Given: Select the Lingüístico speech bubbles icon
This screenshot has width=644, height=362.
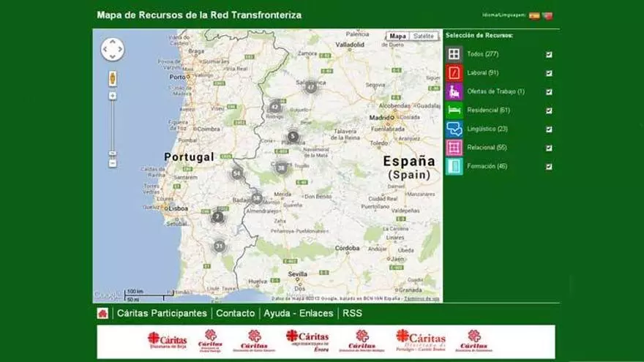Looking at the screenshot, I should click(x=454, y=129).
